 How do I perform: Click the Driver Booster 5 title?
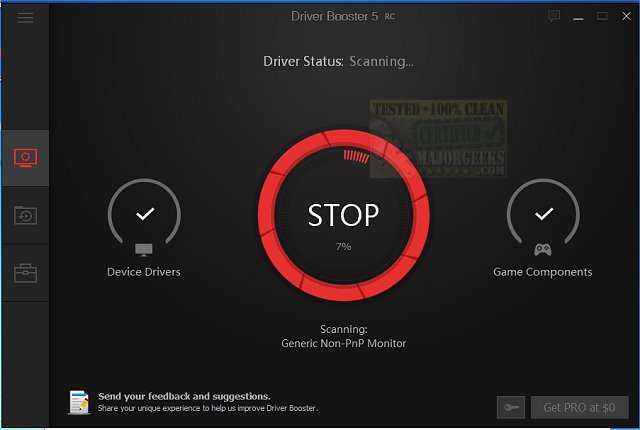(x=334, y=16)
